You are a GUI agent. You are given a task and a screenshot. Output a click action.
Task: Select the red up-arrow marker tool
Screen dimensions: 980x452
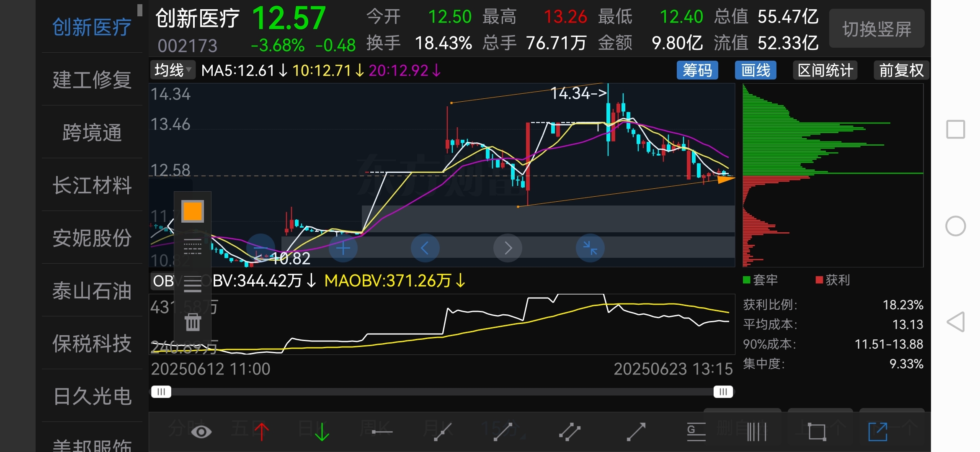pos(262,432)
